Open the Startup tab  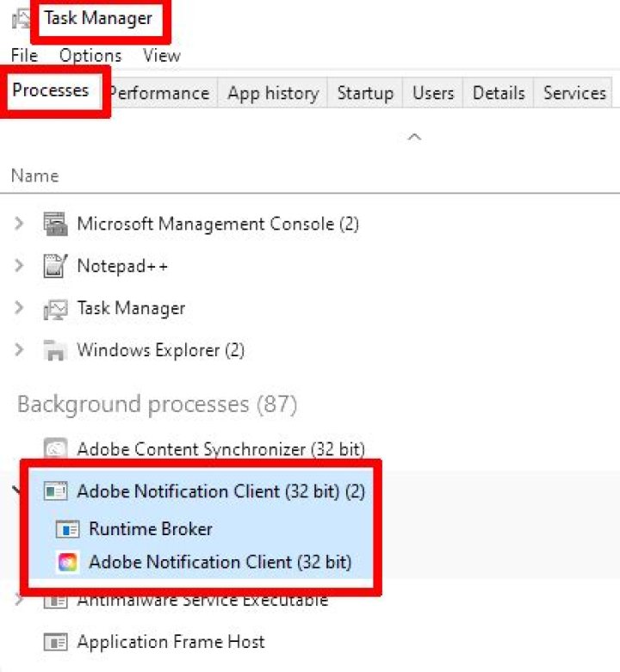365,93
